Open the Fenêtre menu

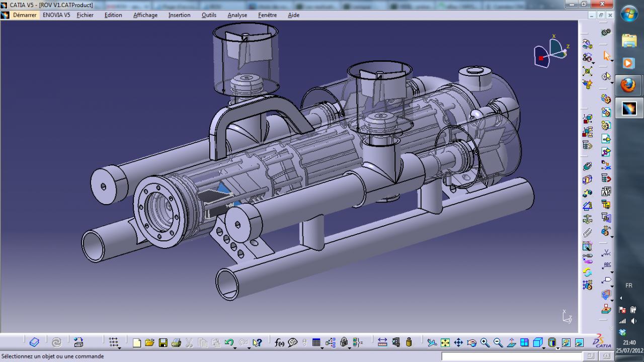(x=267, y=15)
